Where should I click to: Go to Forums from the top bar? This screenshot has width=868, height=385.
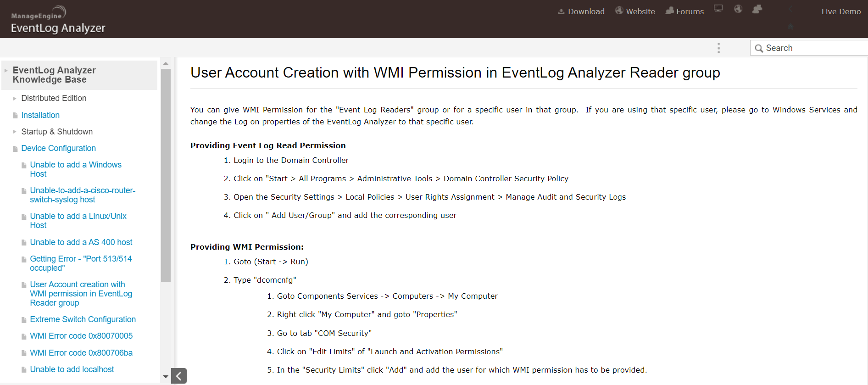(684, 11)
